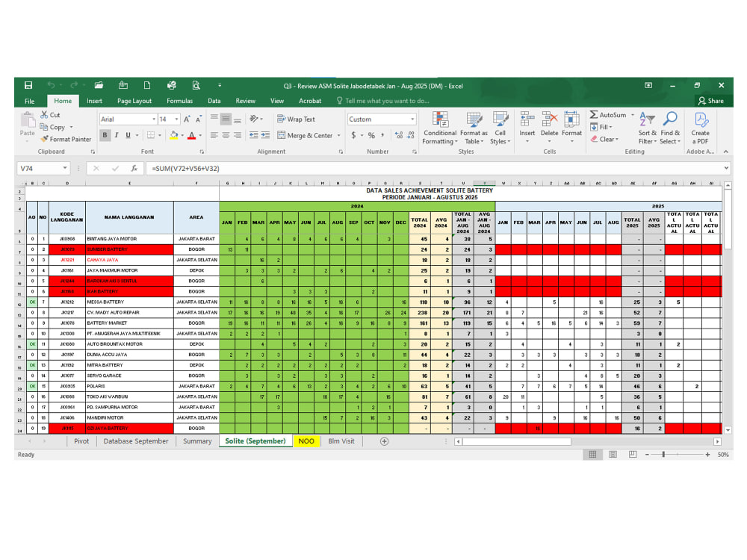
Task: Click the Save icon in quick access toolbar
Action: 28,85
